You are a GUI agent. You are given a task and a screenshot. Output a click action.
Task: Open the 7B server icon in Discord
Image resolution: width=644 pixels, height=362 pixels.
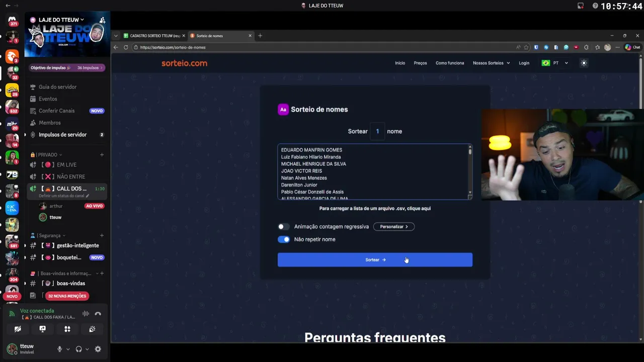point(12,174)
